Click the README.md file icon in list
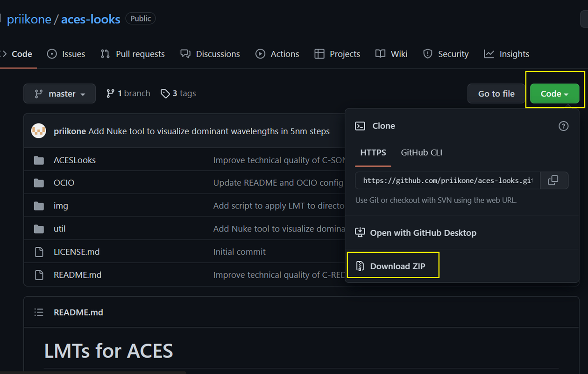The image size is (588, 374). click(x=39, y=275)
